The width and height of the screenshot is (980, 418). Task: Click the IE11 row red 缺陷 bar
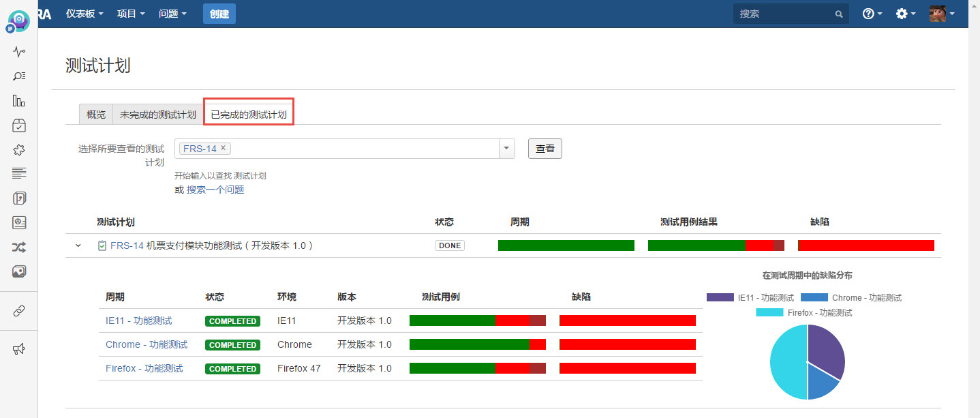click(628, 320)
